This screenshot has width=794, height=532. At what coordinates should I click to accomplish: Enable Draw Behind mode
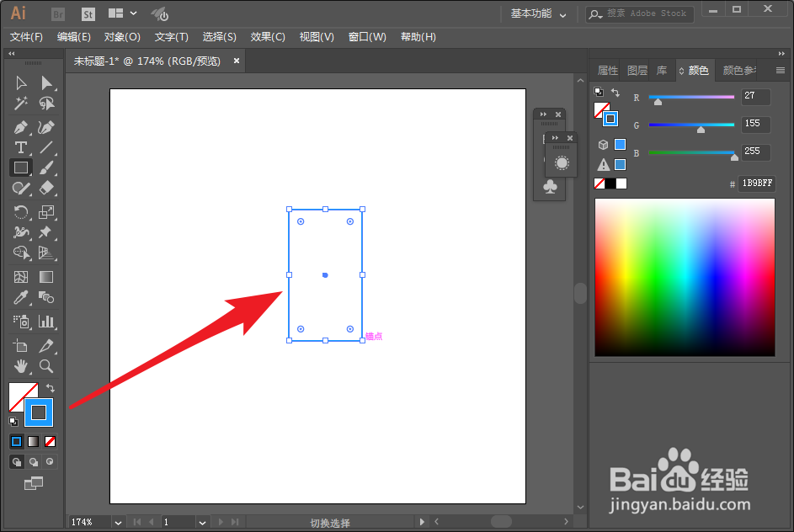pyautogui.click(x=34, y=461)
